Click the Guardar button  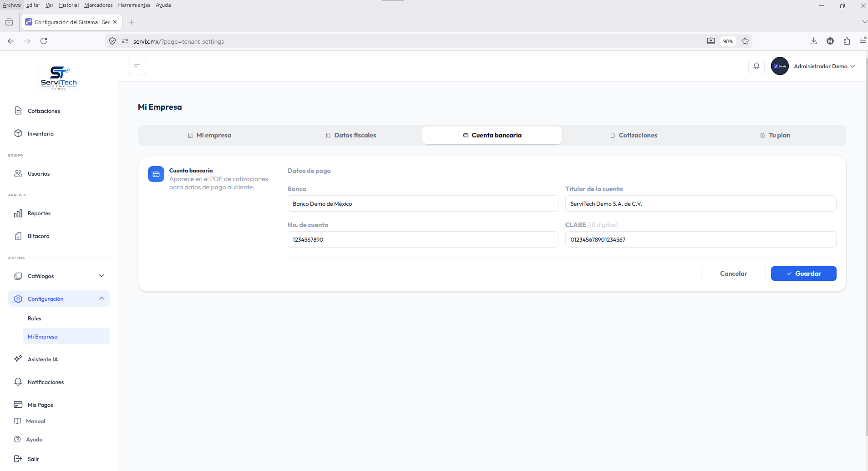803,273
